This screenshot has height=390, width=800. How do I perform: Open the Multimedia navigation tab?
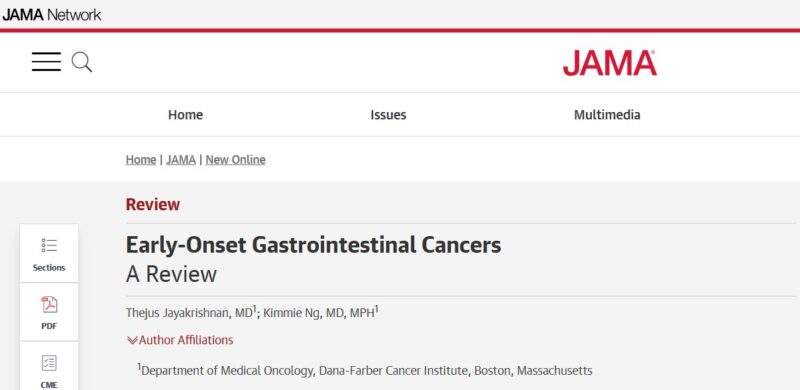point(607,115)
